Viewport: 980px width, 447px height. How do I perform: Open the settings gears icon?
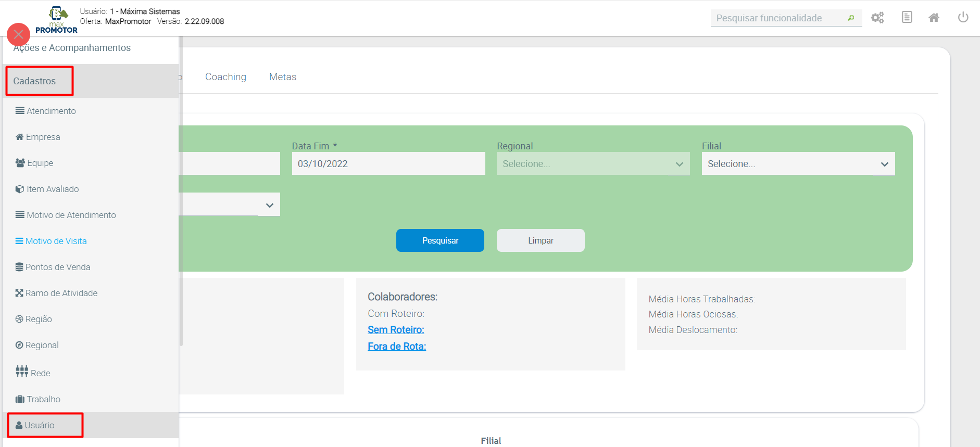[877, 18]
